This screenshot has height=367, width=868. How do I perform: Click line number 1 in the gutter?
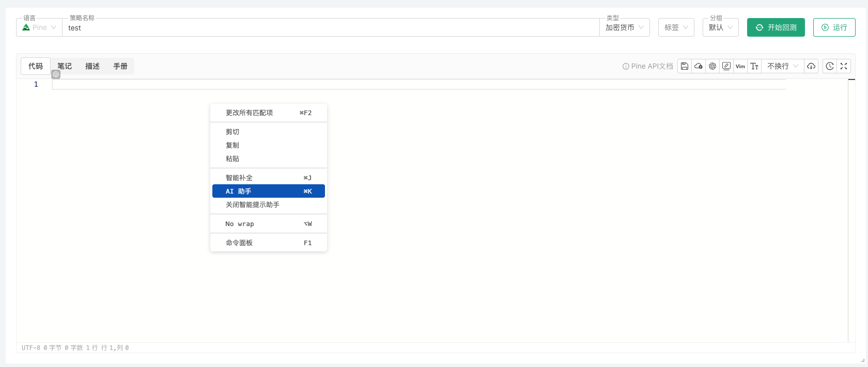(x=36, y=84)
